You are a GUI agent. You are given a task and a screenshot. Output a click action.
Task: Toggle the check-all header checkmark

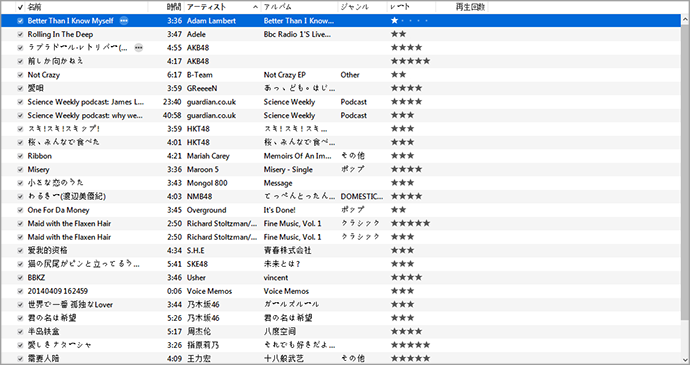point(20,7)
